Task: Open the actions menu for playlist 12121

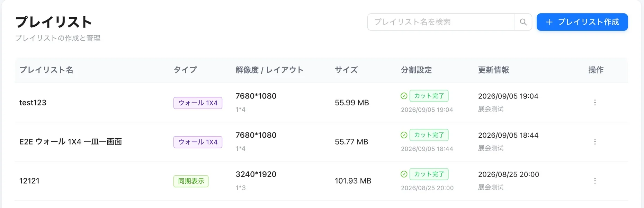Action: (595, 181)
